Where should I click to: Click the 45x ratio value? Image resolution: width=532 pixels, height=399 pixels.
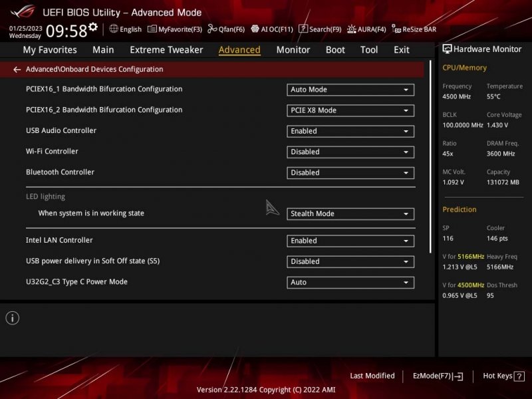[x=448, y=154]
